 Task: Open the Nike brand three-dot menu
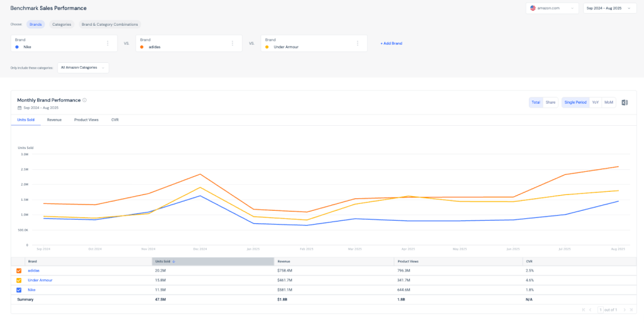pyautogui.click(x=108, y=43)
